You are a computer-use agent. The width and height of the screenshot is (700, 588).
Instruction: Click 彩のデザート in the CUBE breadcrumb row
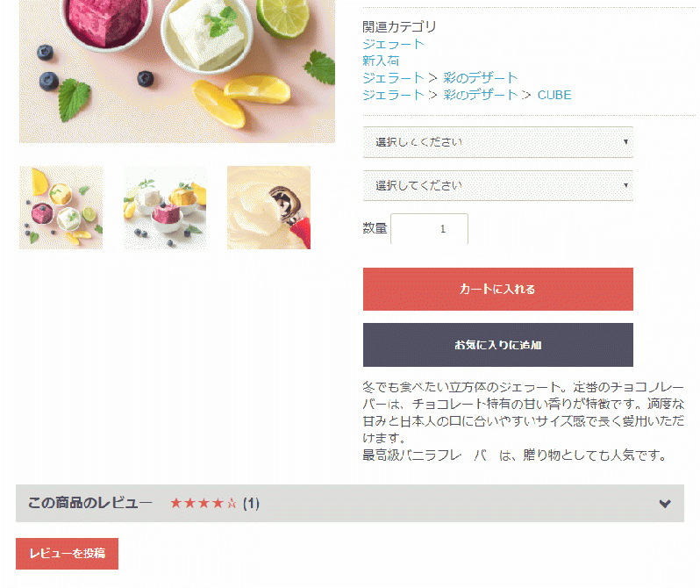point(481,95)
